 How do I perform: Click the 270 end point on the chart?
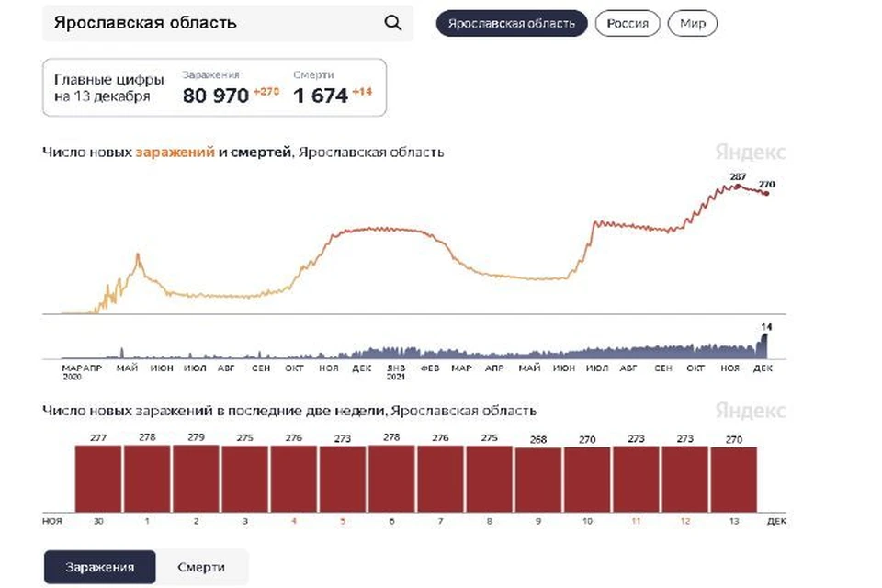pyautogui.click(x=766, y=194)
